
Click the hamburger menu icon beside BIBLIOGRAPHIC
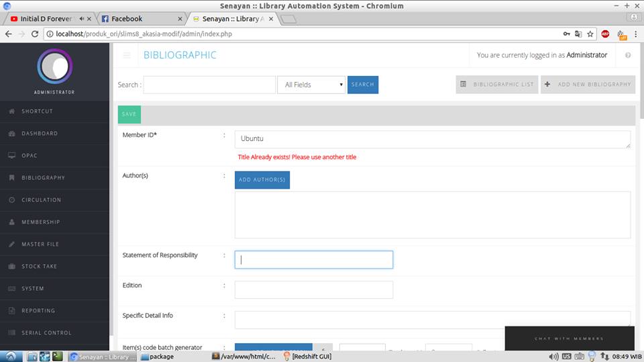click(127, 55)
